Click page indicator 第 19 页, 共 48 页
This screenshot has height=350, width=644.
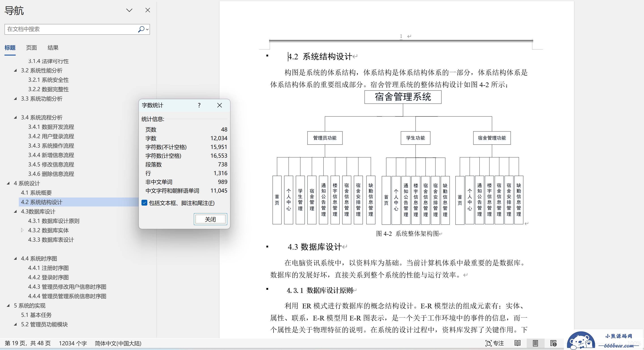[x=28, y=343]
